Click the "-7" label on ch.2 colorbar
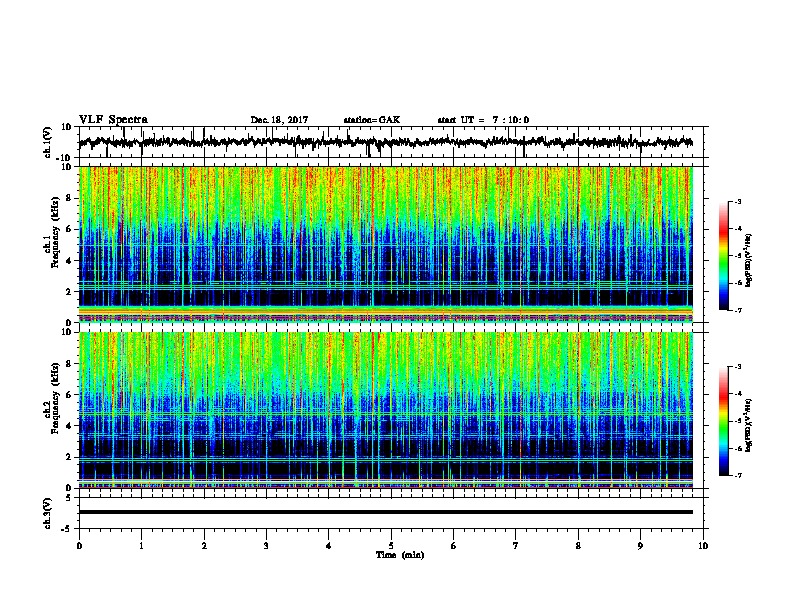The width and height of the screenshot is (792, 612). pos(737,475)
